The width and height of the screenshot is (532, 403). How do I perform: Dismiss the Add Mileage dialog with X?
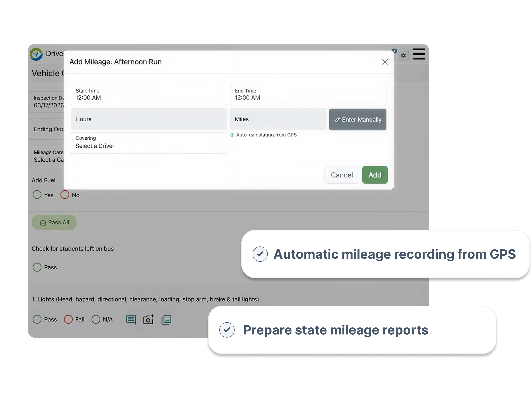coord(385,62)
